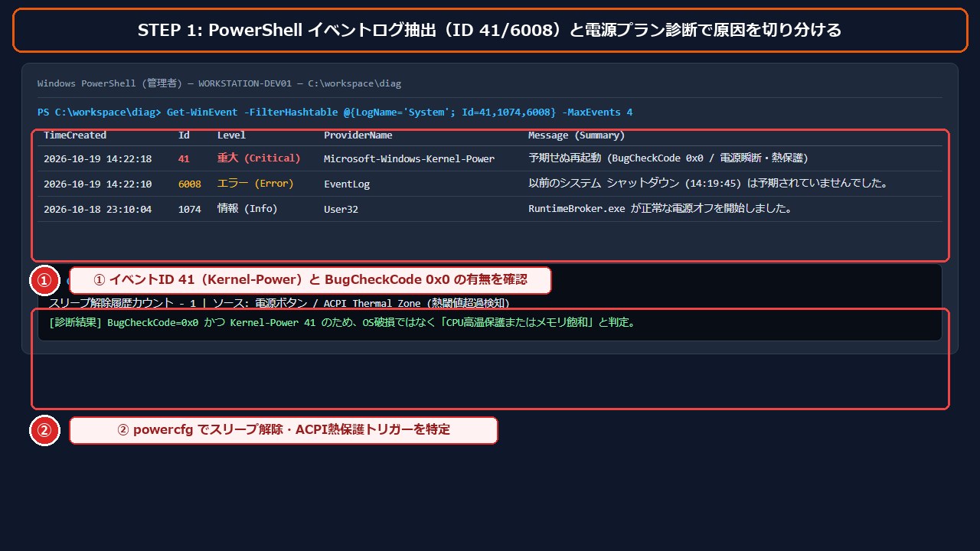
Task: Click event ID 1074
Action: 190,209
